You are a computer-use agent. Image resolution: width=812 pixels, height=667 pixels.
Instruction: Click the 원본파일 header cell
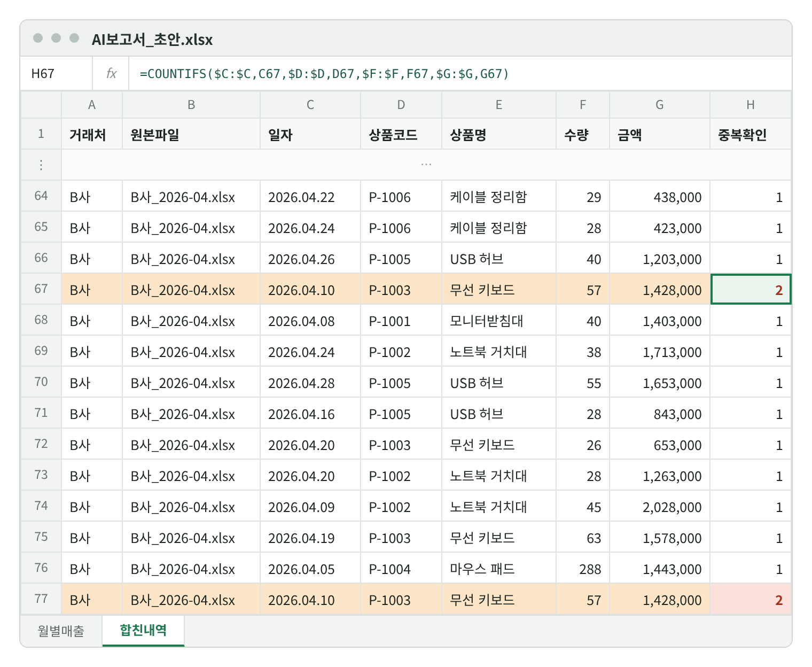tap(191, 134)
